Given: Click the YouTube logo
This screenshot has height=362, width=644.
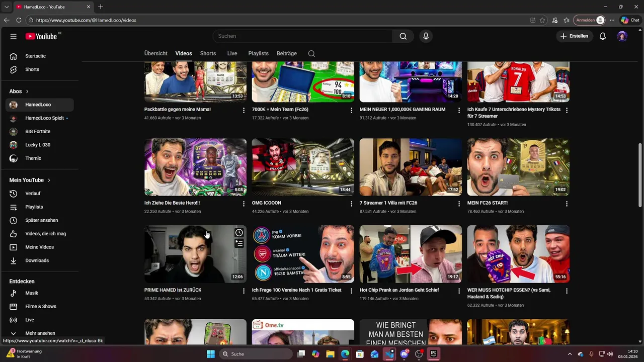Looking at the screenshot, I should [41, 36].
